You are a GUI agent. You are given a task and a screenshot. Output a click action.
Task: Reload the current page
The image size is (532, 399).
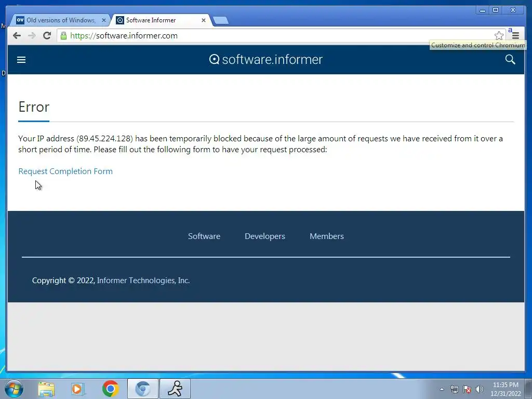tap(47, 36)
